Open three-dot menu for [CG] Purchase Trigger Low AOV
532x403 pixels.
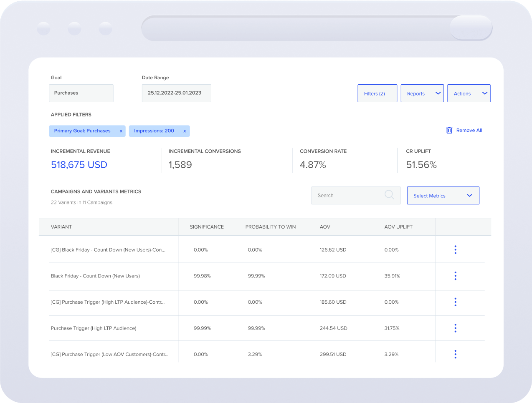455,354
